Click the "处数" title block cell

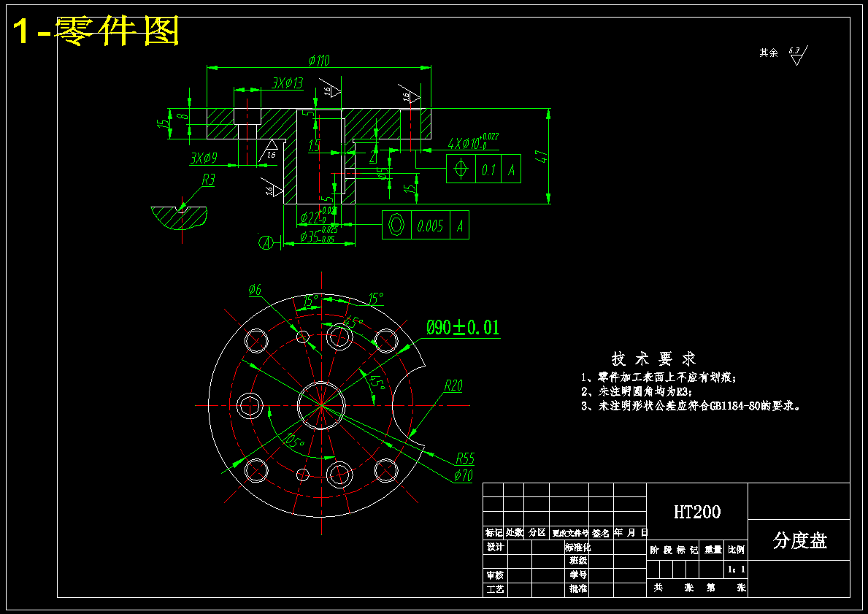(514, 533)
